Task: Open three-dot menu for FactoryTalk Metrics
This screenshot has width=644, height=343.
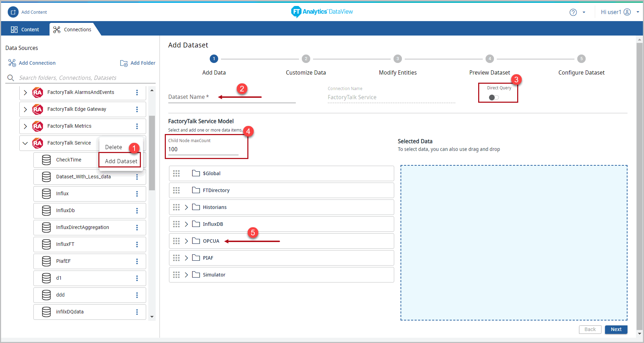Action: point(137,126)
